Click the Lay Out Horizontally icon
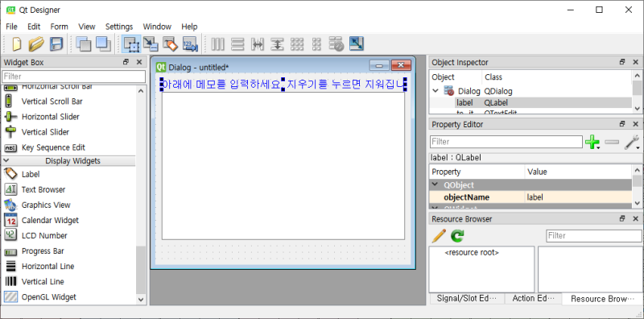Viewport: 644px width, 319px height. tap(217, 44)
